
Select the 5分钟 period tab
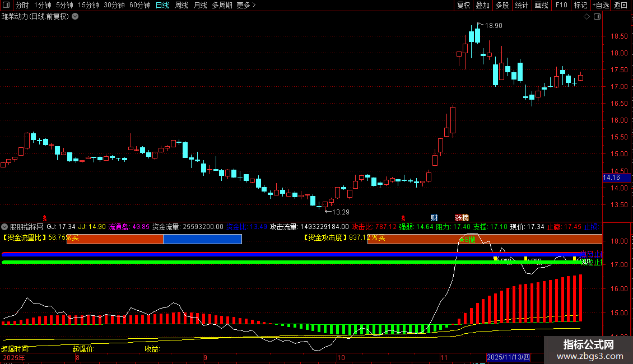(64, 5)
